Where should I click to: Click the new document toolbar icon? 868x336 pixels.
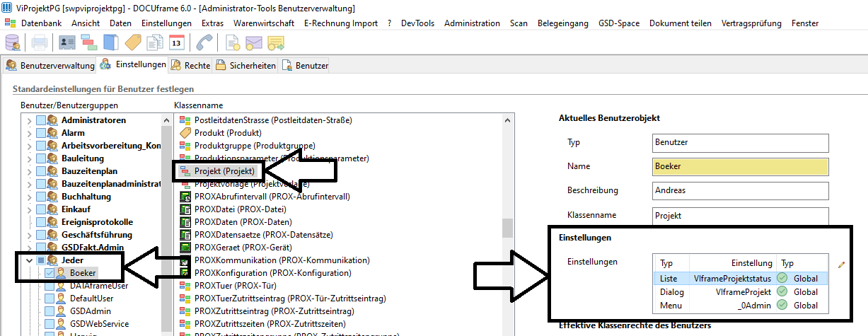233,42
